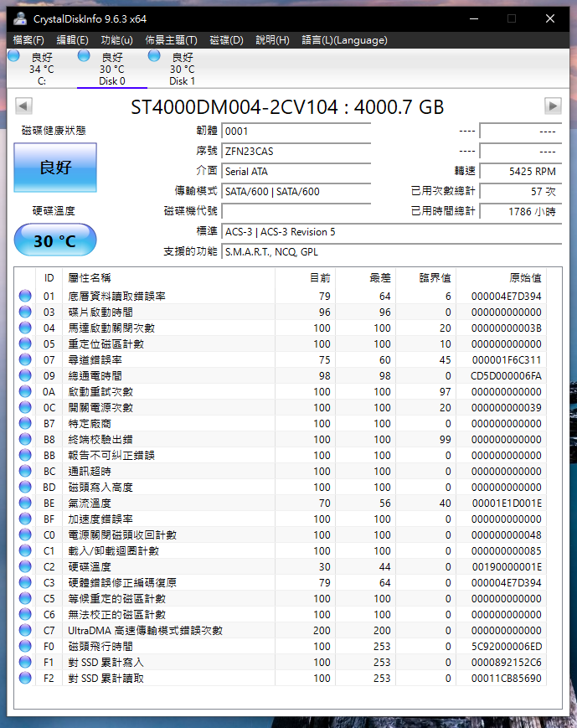Click the firmware field showing 0001
This screenshot has width=577, height=728.
pyautogui.click(x=296, y=131)
